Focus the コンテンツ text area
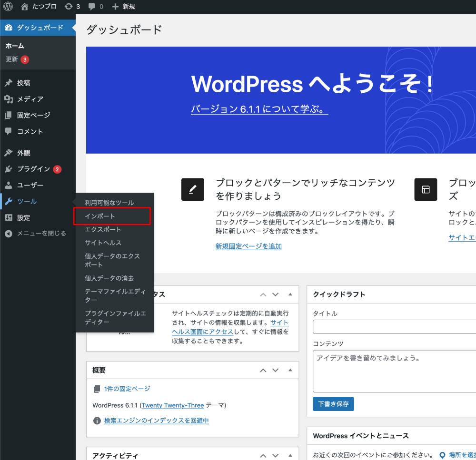476x460 pixels. [x=394, y=371]
